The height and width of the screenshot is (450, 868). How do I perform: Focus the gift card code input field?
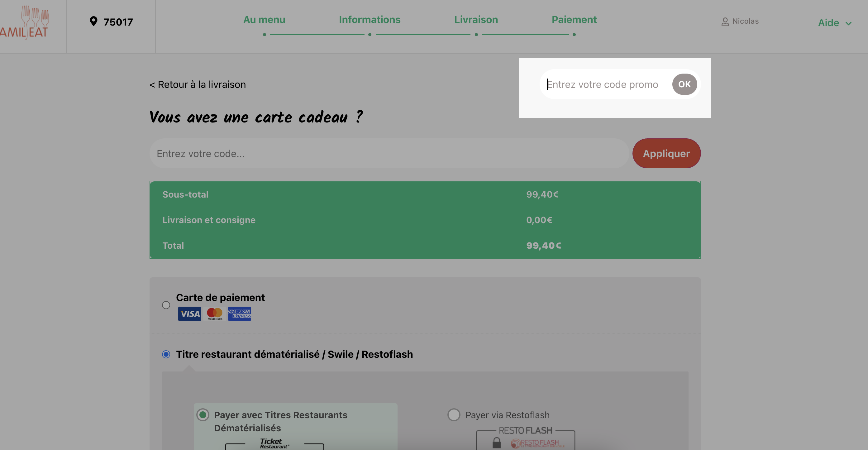click(389, 153)
